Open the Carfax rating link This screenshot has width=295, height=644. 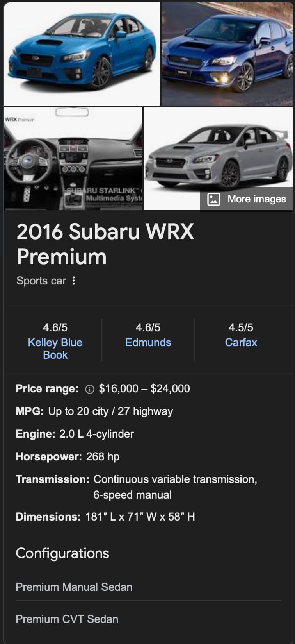pyautogui.click(x=241, y=342)
